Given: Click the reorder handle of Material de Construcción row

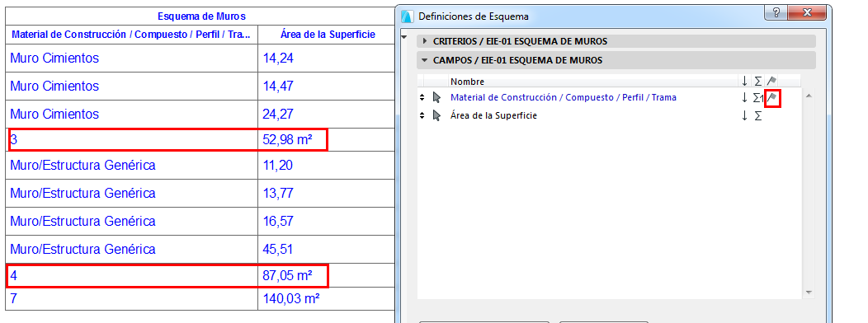Looking at the screenshot, I should pos(422,97).
